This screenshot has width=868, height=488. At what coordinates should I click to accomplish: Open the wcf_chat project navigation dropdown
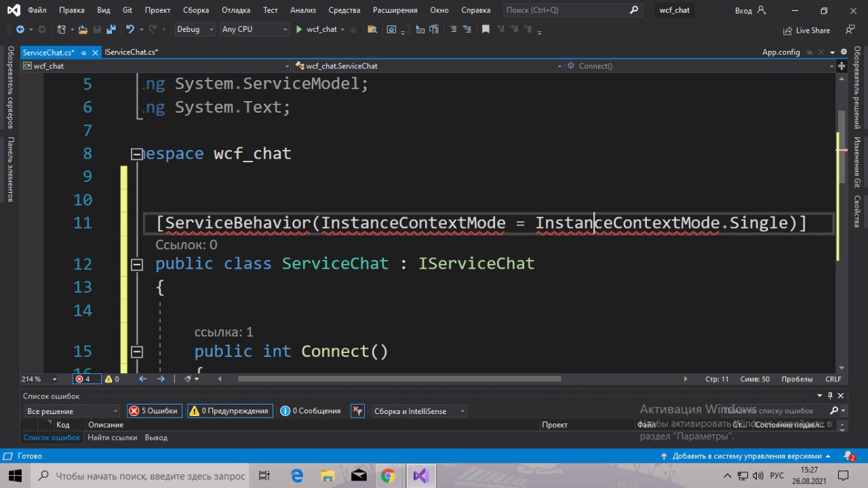pos(157,66)
